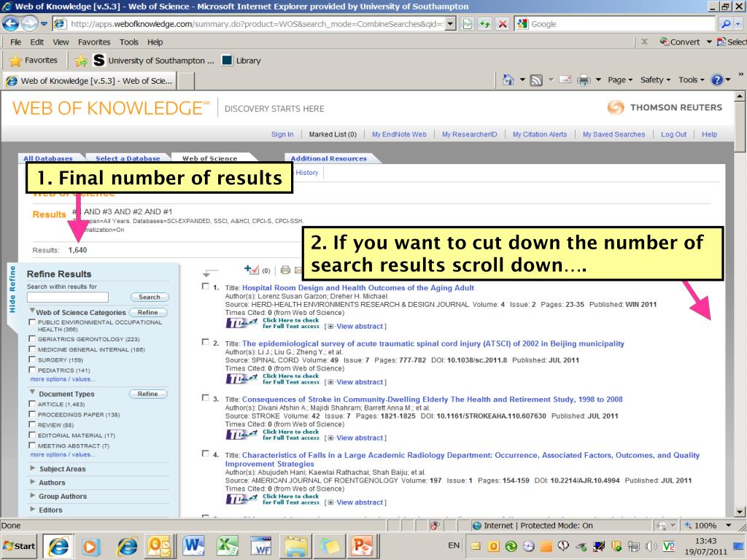This screenshot has height=560, width=747.
Task: Expand the Subject Areas refine section
Action: (33, 468)
